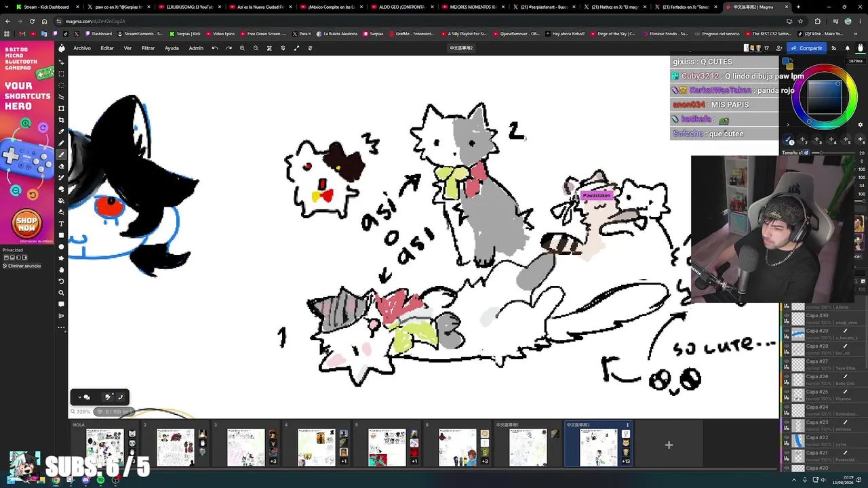Select brush preset slot 2
Viewport: 868px width, 488px height.
(x=804, y=140)
